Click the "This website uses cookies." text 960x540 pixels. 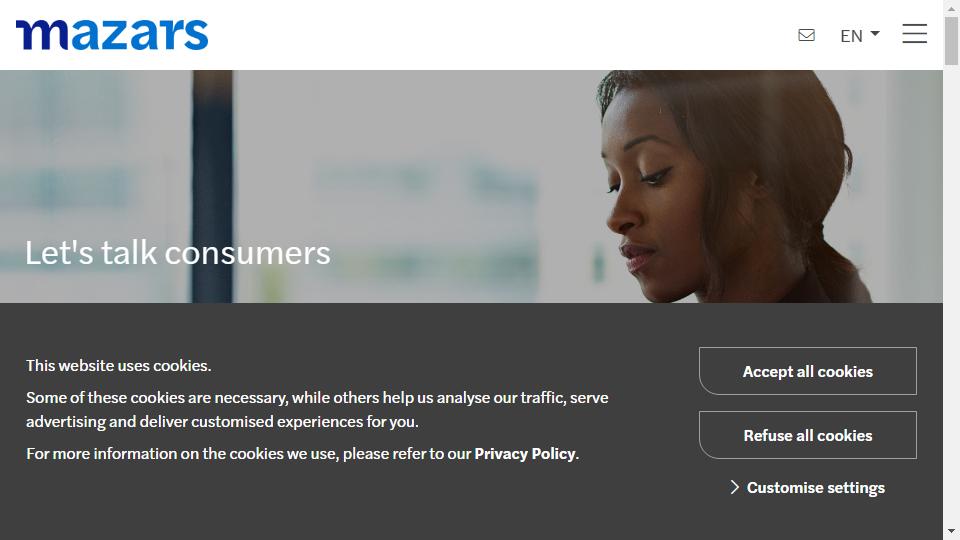(119, 366)
